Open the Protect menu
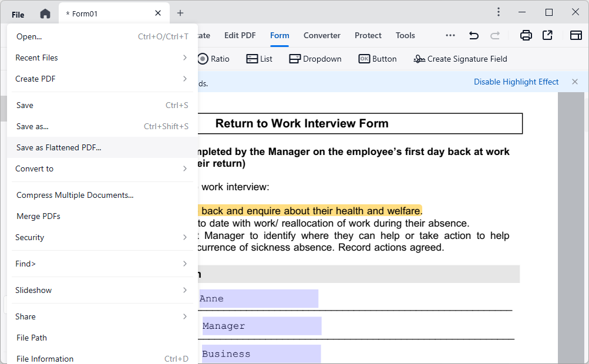 coord(368,35)
